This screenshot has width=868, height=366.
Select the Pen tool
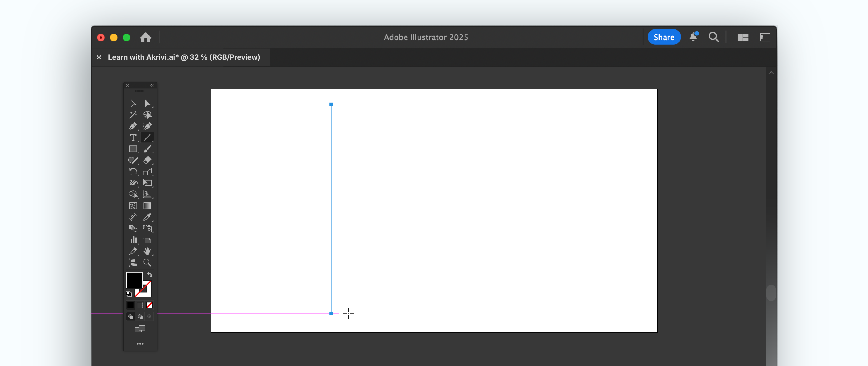tap(133, 126)
